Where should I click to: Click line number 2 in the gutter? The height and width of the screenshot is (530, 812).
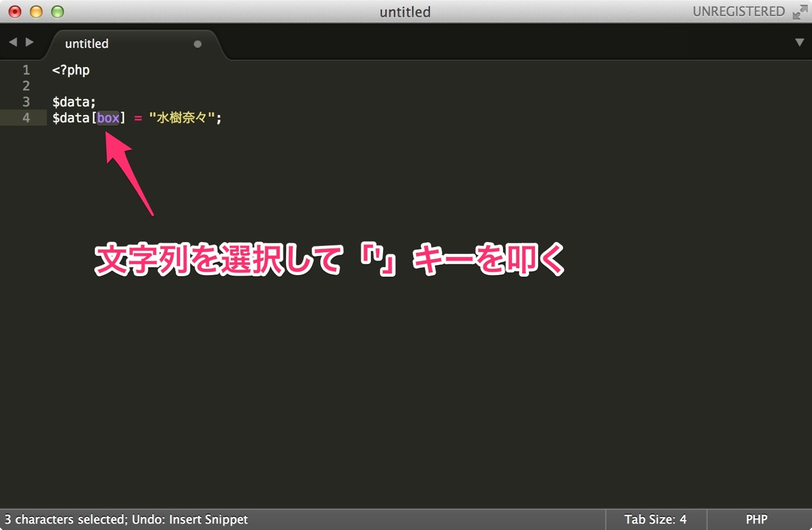click(26, 86)
